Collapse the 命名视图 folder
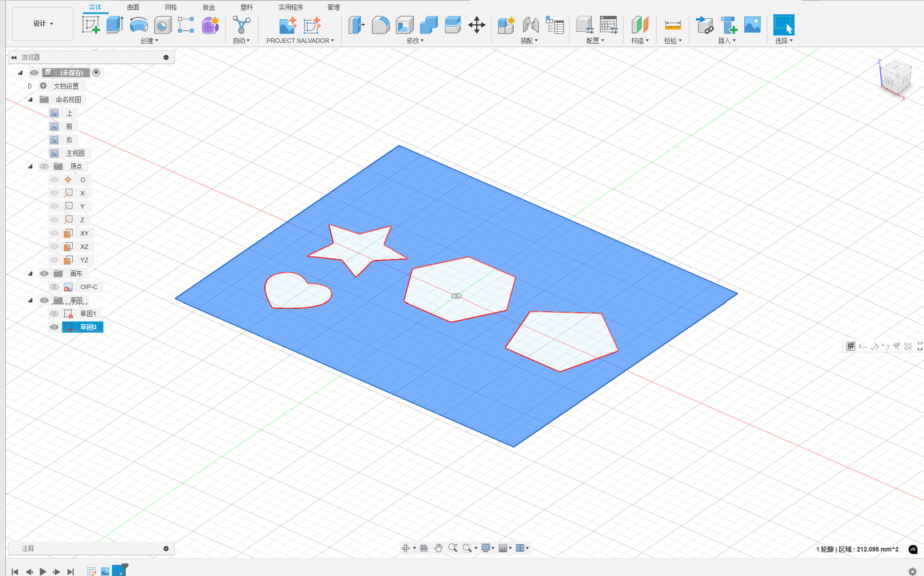Screen dimensions: 924x576 [30, 99]
